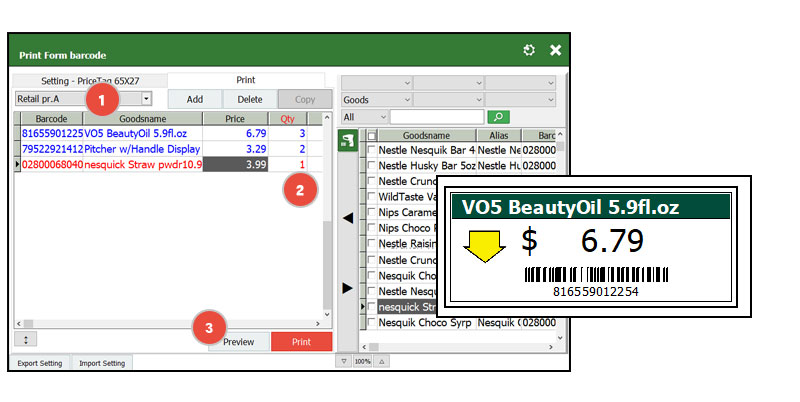The image size is (800, 402).
Task: Click the right-pointing black arrow to move goods right
Action: (x=347, y=288)
